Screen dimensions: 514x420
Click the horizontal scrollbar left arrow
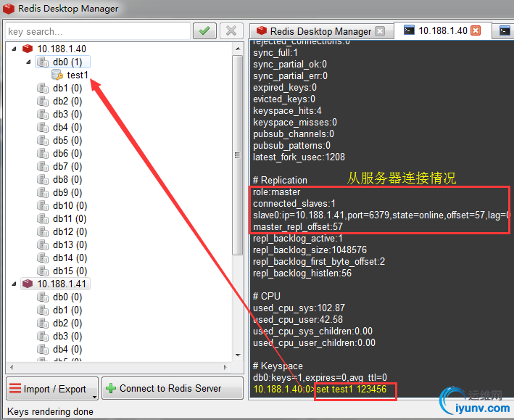[12, 367]
